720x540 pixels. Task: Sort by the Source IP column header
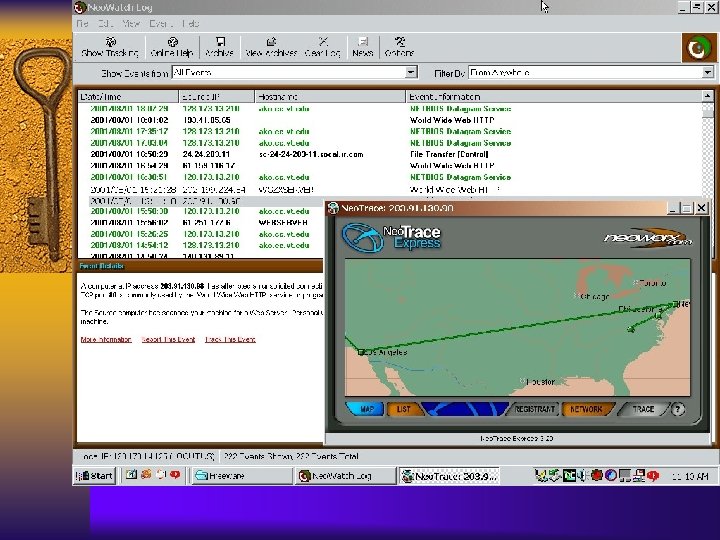pos(217,96)
